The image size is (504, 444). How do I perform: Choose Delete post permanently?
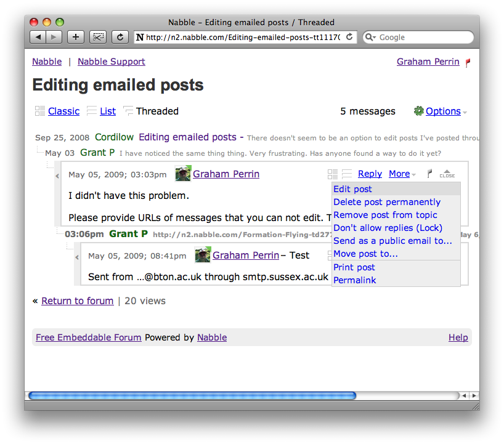click(x=387, y=202)
